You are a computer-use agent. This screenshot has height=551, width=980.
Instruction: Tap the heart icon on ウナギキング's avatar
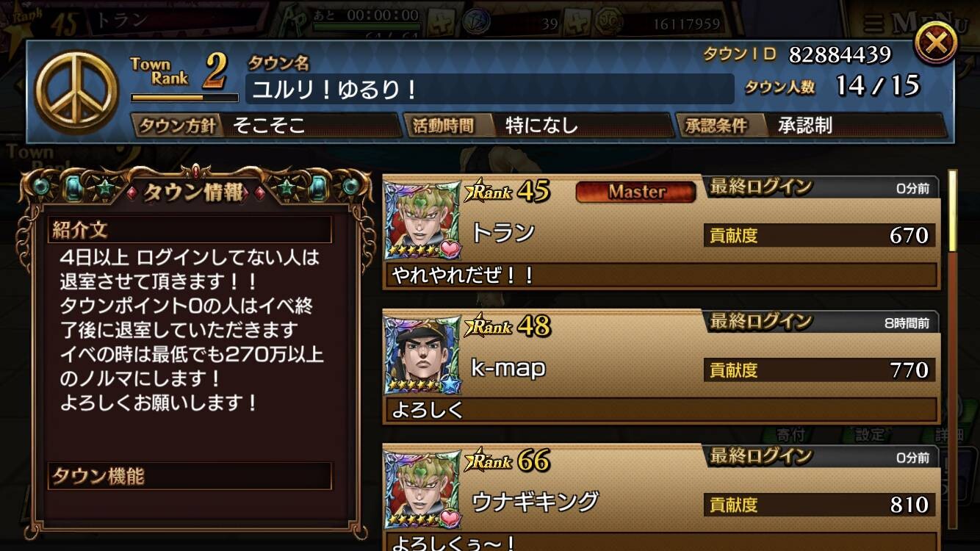(x=450, y=519)
